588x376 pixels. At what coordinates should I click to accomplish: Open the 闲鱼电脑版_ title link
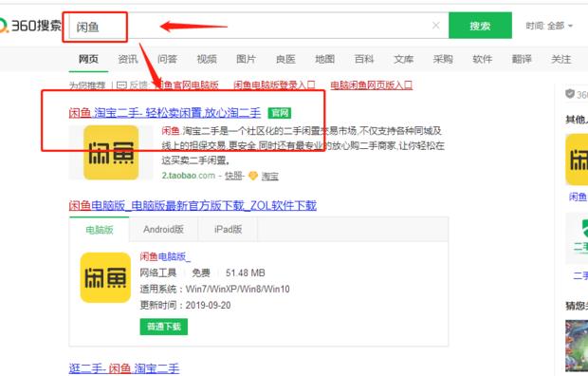[x=165, y=256]
